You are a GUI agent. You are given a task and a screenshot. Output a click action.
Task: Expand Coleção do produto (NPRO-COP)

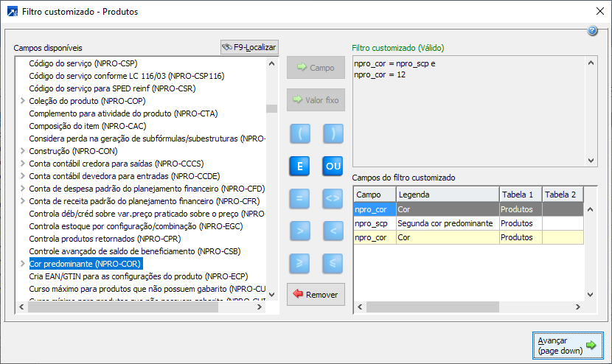(x=23, y=101)
